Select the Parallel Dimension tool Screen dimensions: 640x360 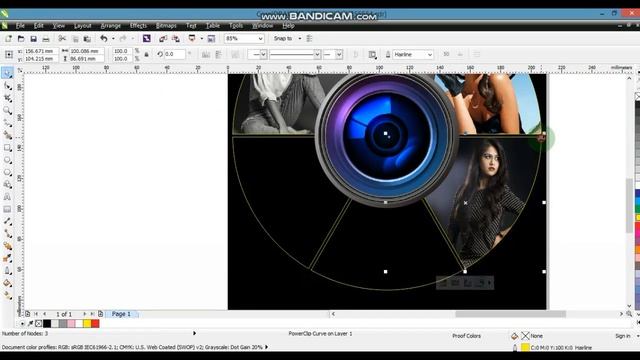(7, 221)
